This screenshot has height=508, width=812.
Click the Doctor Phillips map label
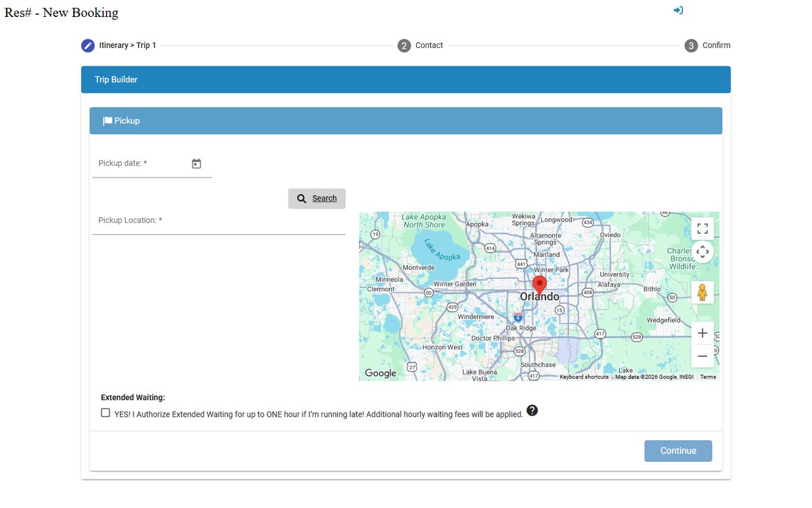(493, 338)
